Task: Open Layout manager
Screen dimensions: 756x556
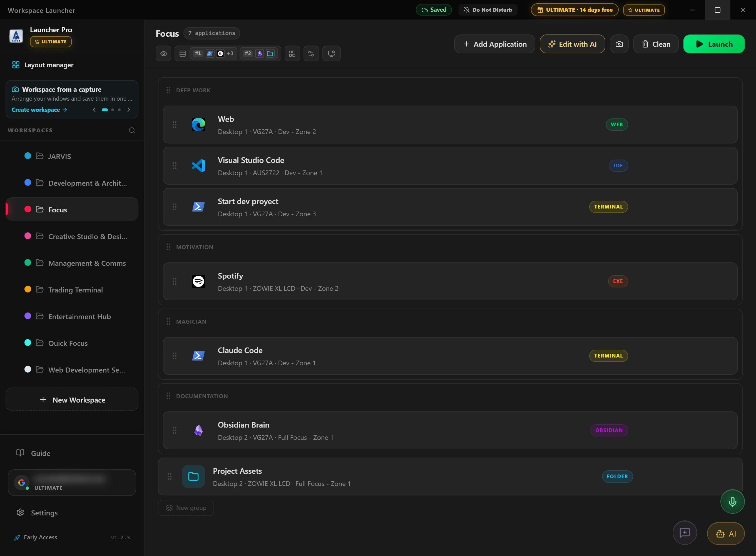Action: [43, 65]
